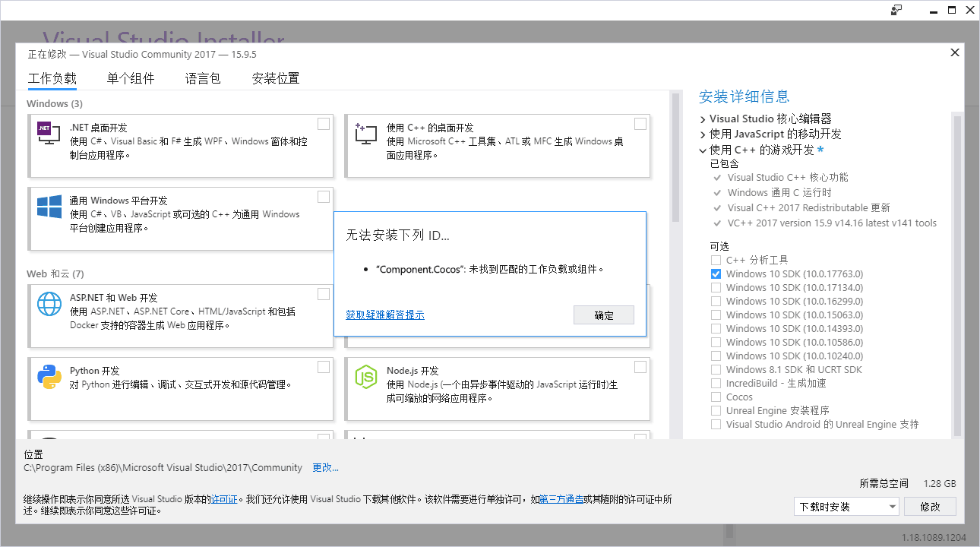Click the .NET desktop development workload icon
980x547 pixels.
[49, 132]
